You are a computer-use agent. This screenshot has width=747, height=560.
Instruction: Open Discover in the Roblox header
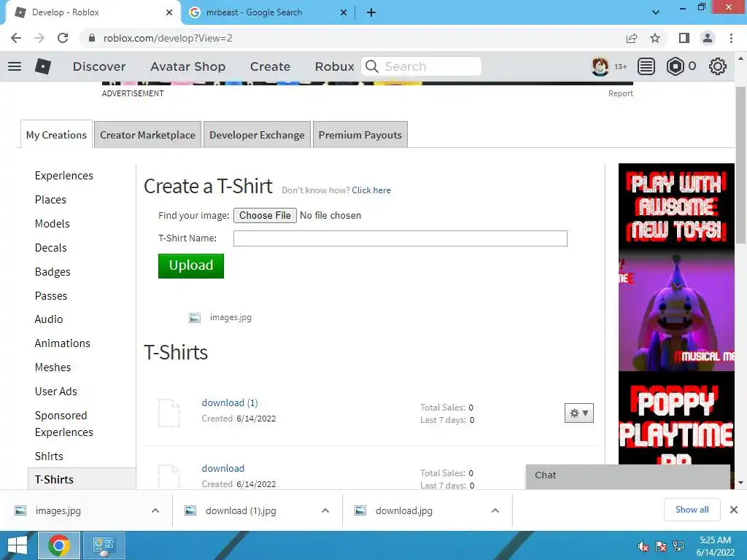tap(99, 66)
